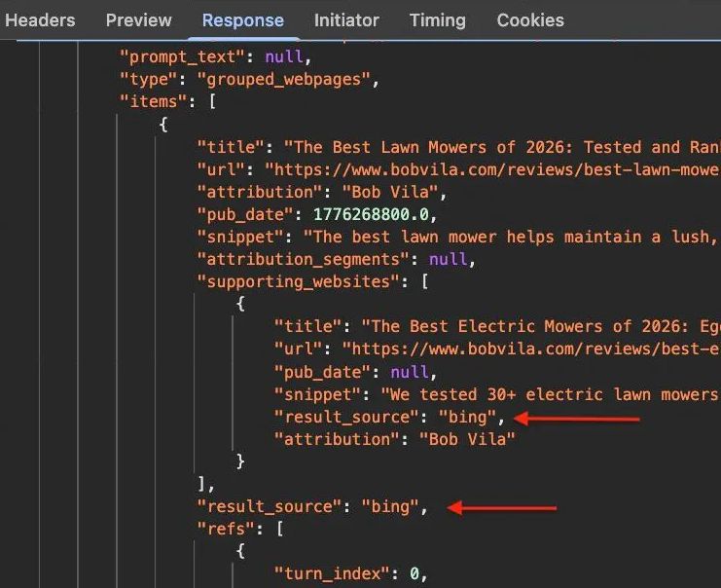
Task: Click the "The best lawn mower helps" snippet
Action: 512,237
